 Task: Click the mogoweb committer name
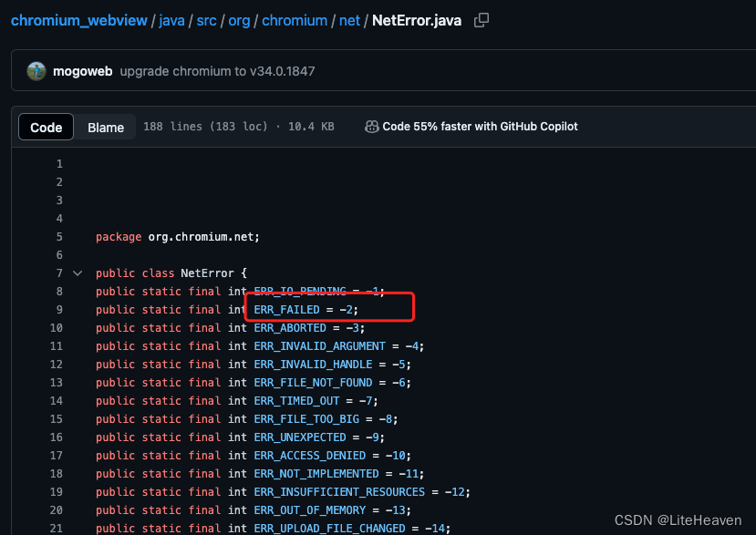tap(82, 70)
